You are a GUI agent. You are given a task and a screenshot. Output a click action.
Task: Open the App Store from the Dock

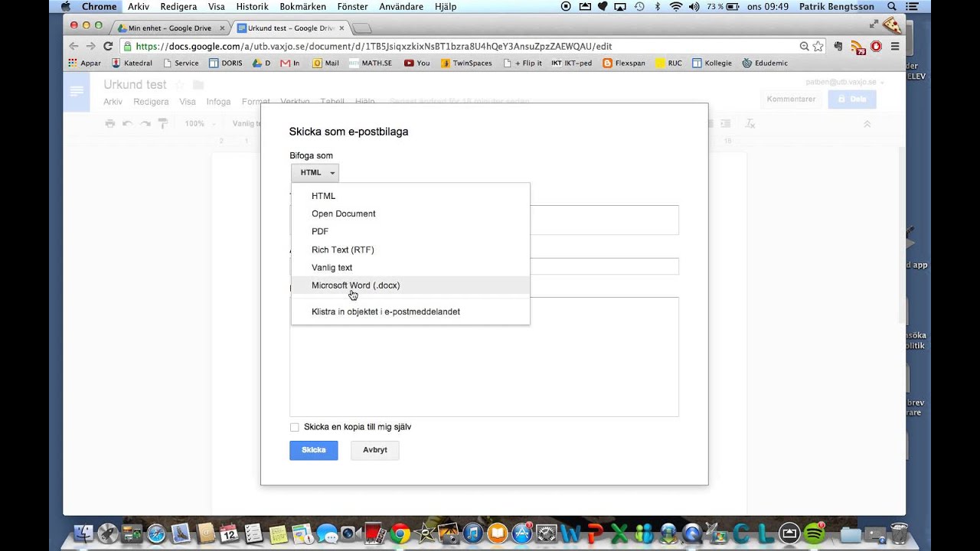[522, 533]
